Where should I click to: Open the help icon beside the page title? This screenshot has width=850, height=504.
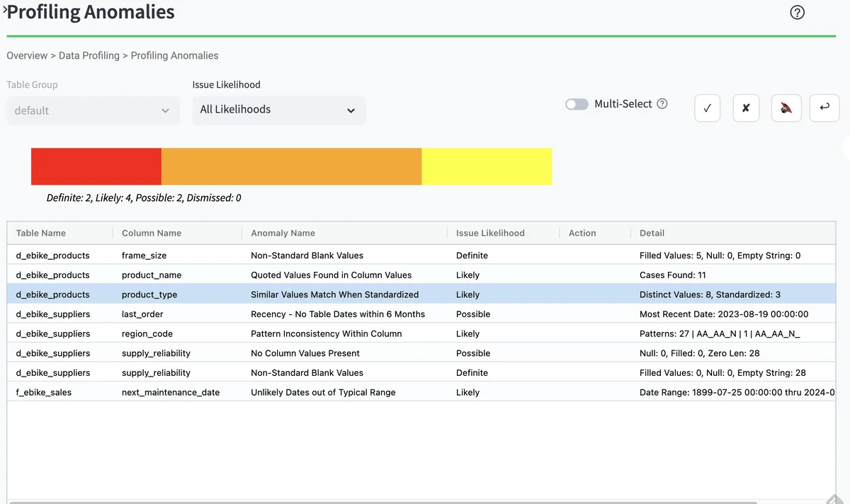797,13
